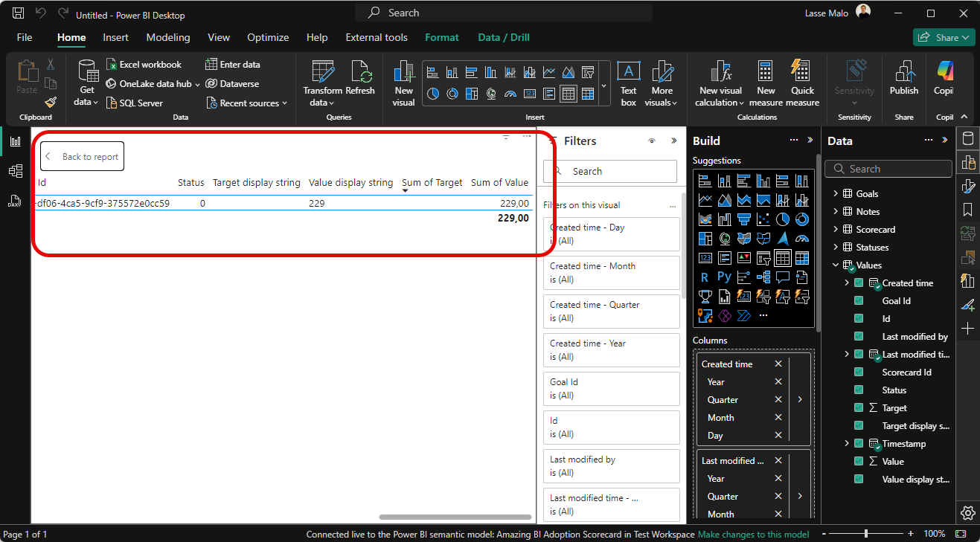
Task: Open Model view in left sidebar
Action: [16, 171]
